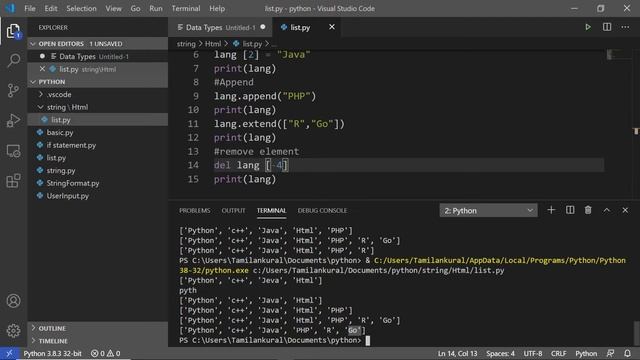Image resolution: width=640 pixels, height=360 pixels.
Task: Close the list.py editor tab
Action: (332, 27)
